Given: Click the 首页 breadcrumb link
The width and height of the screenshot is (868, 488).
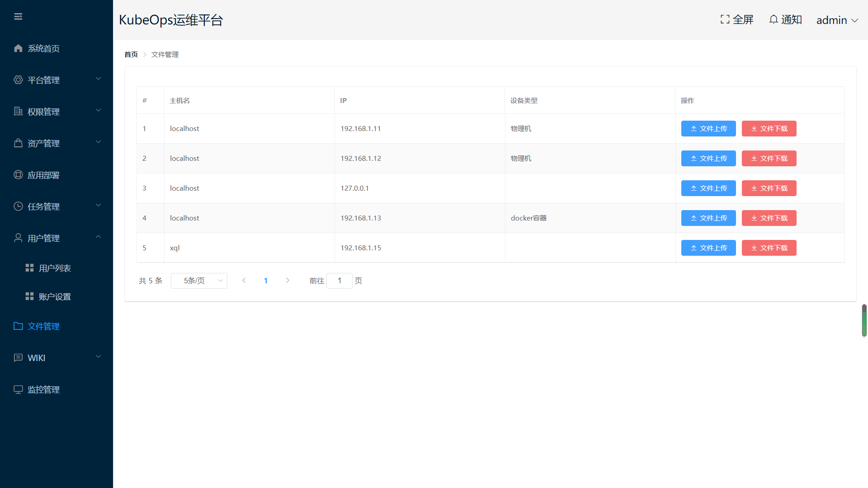Looking at the screenshot, I should pyautogui.click(x=131, y=54).
